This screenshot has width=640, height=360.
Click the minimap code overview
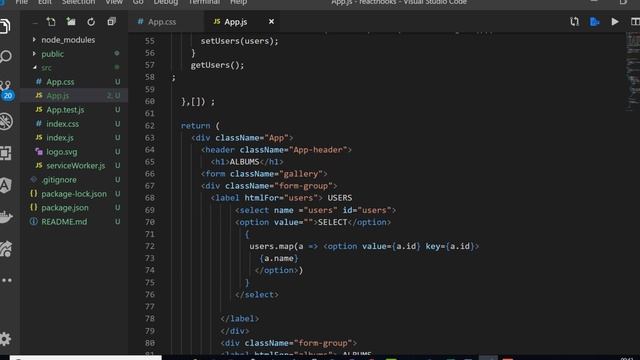click(x=633, y=71)
